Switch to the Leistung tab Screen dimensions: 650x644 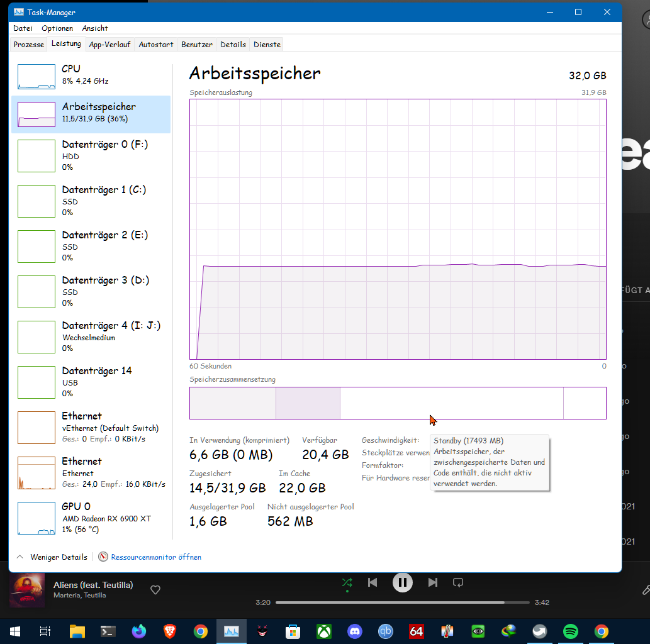66,43
